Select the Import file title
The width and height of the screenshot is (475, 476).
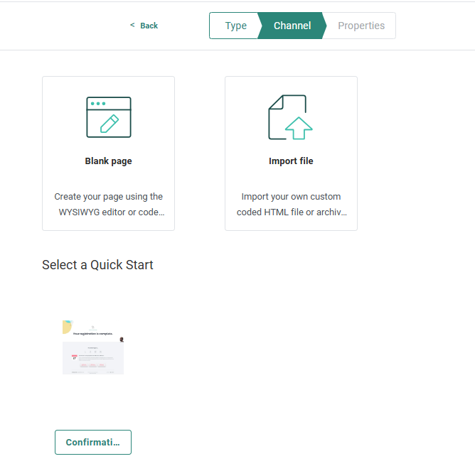point(291,161)
